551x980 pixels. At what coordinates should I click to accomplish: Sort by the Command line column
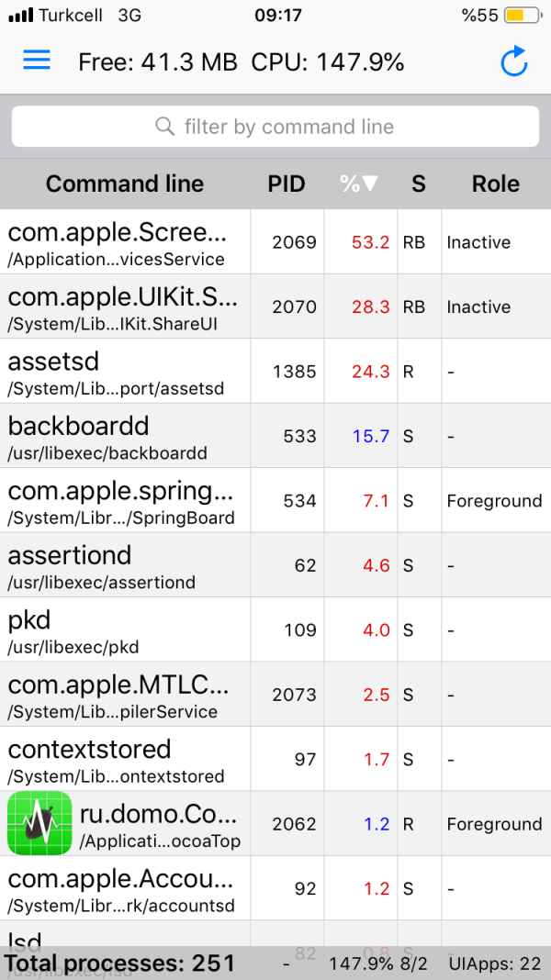(124, 184)
